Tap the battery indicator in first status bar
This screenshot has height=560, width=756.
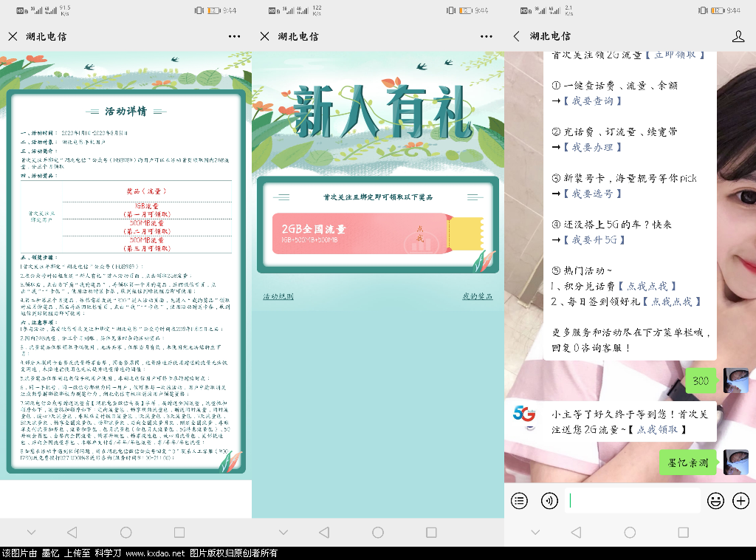click(x=213, y=10)
